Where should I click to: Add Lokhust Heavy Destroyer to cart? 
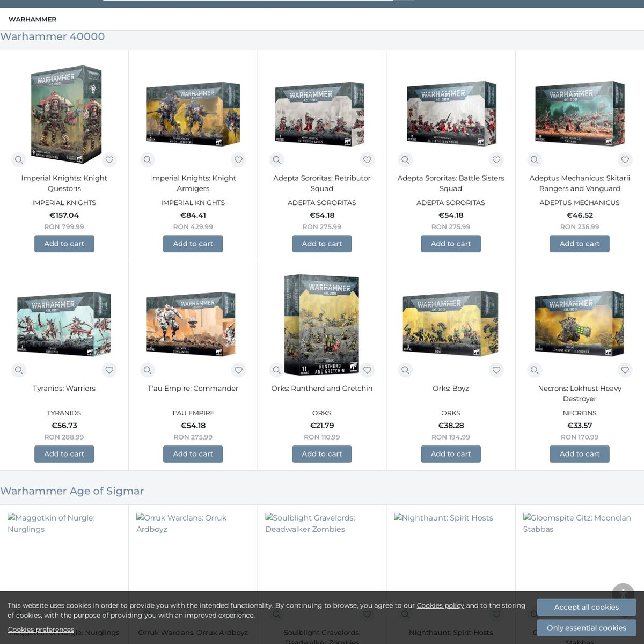pyautogui.click(x=580, y=454)
